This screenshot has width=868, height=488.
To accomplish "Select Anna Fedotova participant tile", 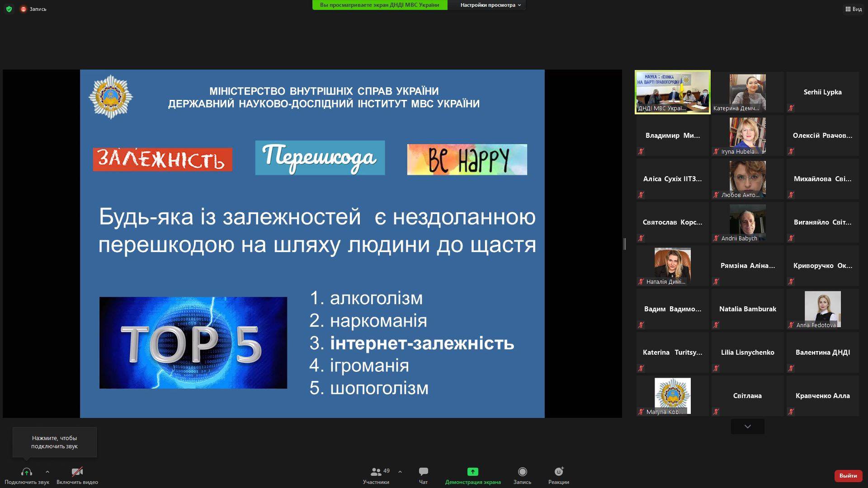I will pyautogui.click(x=822, y=310).
